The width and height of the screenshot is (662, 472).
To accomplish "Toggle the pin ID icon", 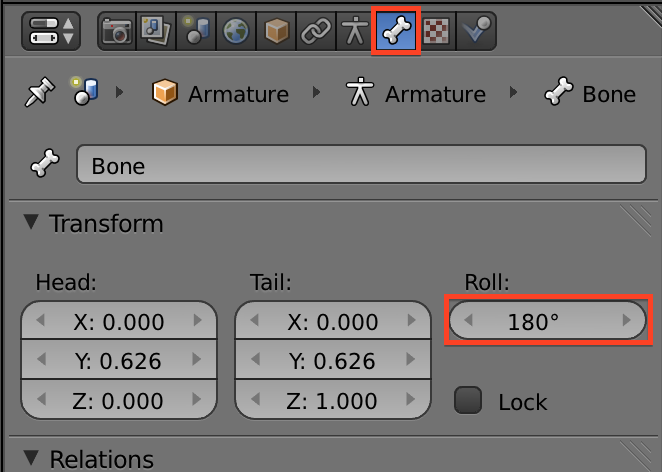I will click(38, 93).
